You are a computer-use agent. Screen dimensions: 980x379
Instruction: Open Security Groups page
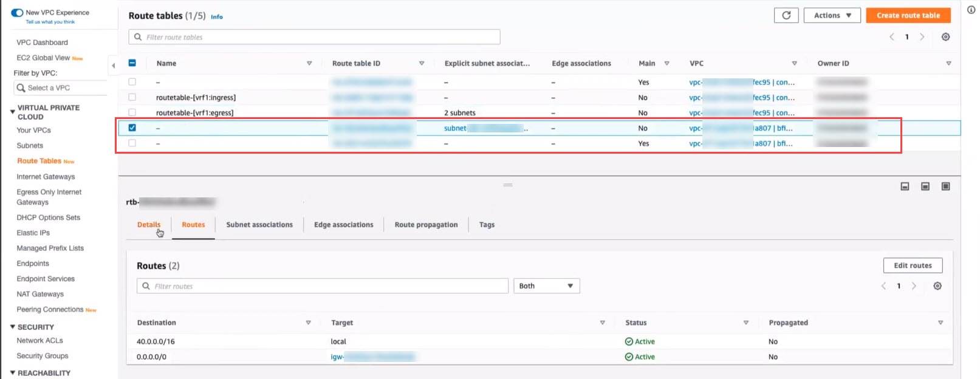point(43,356)
